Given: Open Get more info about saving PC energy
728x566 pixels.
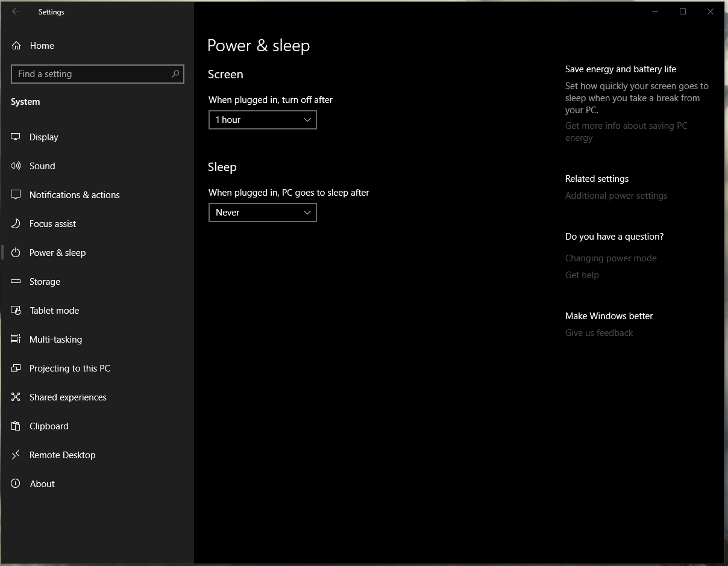Looking at the screenshot, I should click(626, 132).
